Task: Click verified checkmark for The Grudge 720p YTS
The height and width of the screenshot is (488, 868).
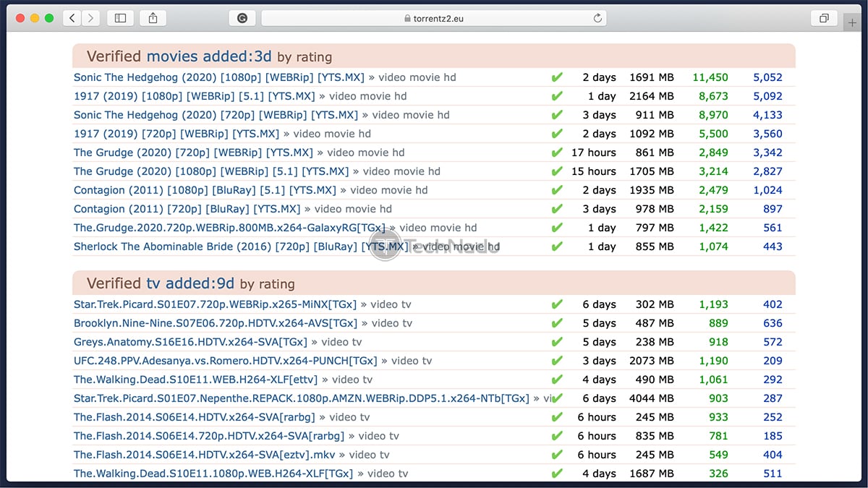Action: click(x=556, y=153)
